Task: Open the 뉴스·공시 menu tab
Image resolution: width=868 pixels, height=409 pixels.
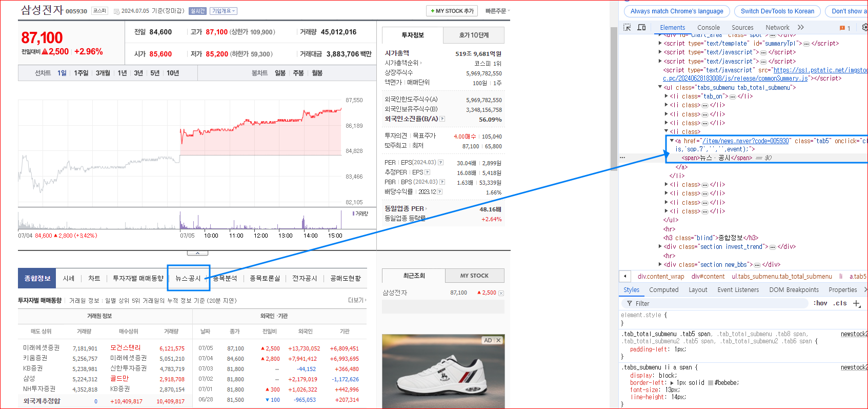Action: click(x=188, y=278)
